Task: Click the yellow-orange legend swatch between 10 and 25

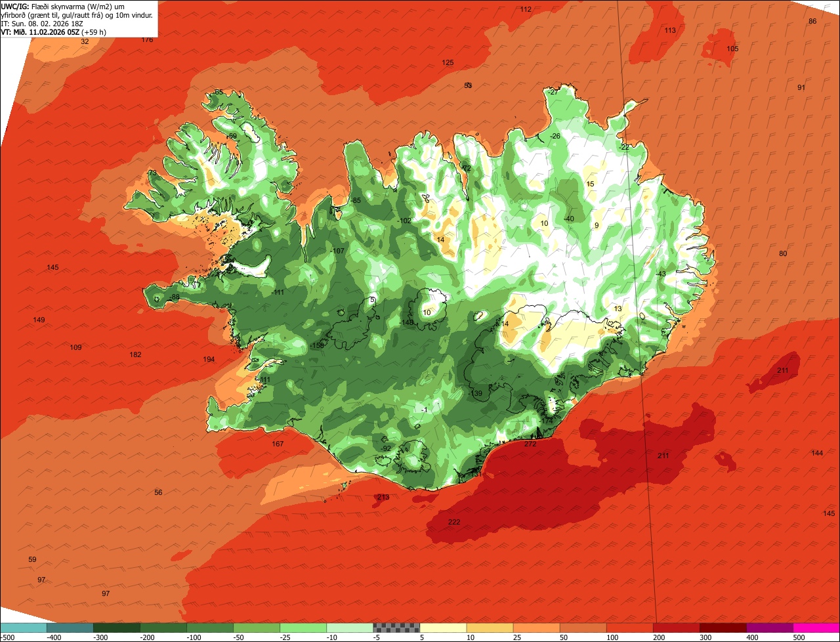Action: click(x=490, y=628)
